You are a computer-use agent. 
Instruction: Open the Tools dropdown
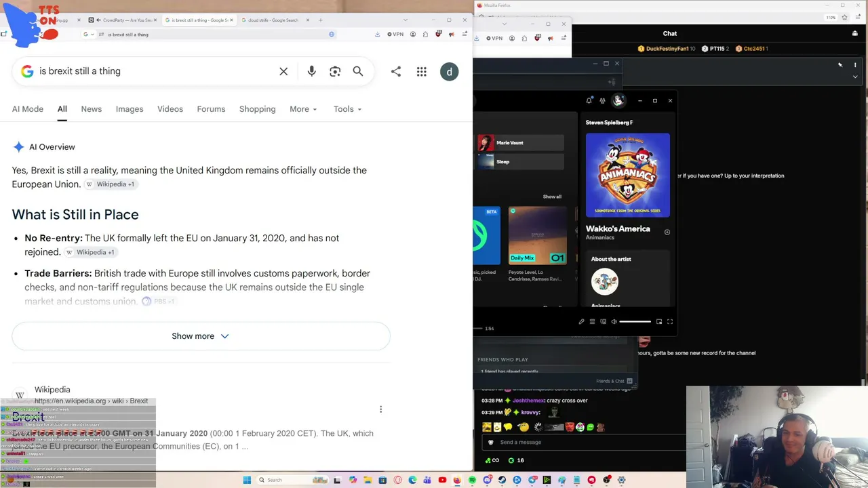347,109
